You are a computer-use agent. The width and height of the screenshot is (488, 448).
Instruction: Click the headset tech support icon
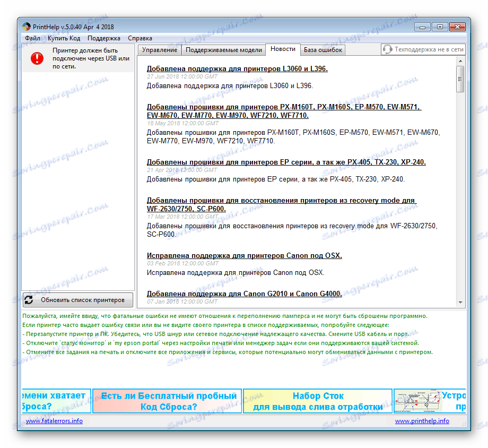pos(387,49)
